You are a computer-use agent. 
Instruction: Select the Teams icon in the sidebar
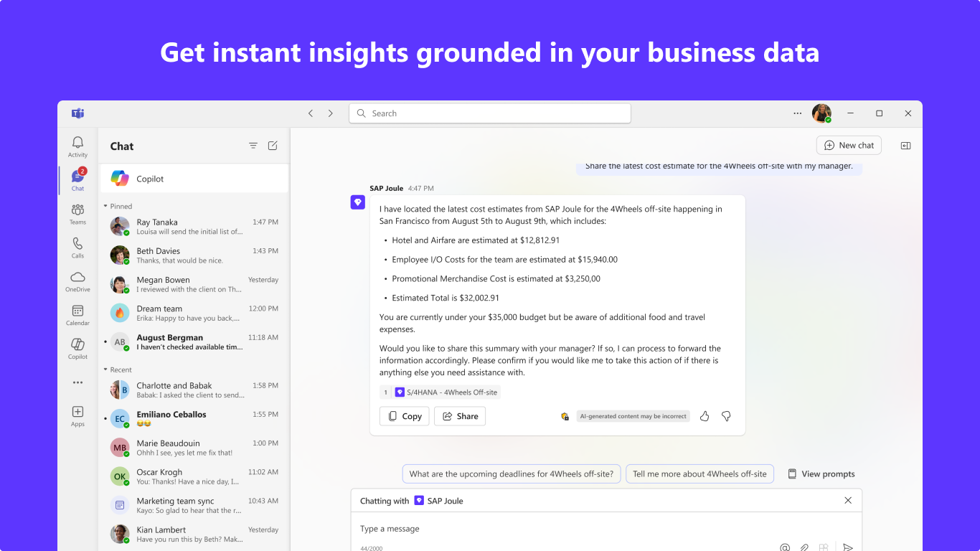coord(77,209)
